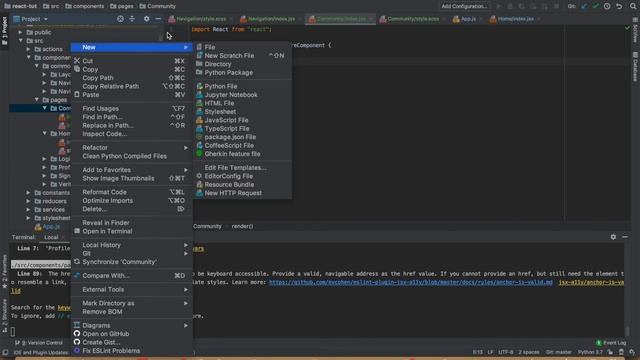This screenshot has width=640, height=360.
Task: Expand the services folder
Action: click(29, 209)
